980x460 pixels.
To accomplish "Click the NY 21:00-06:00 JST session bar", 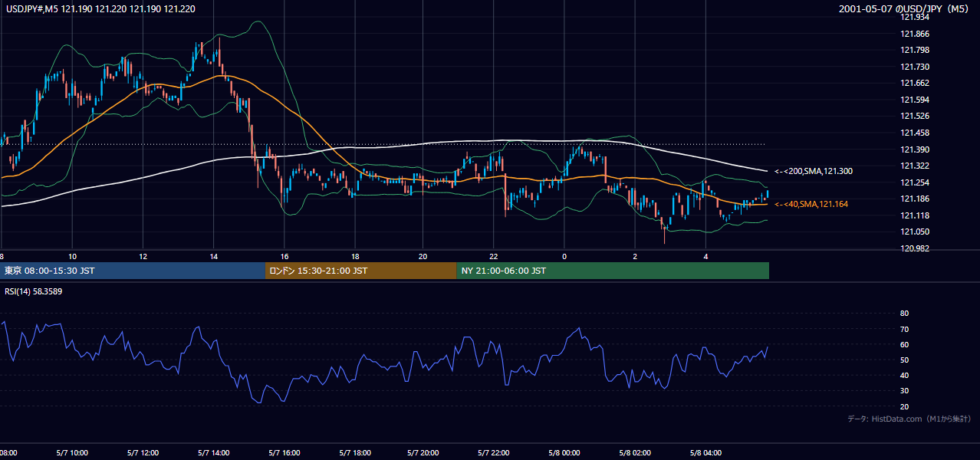I will pyautogui.click(x=613, y=271).
